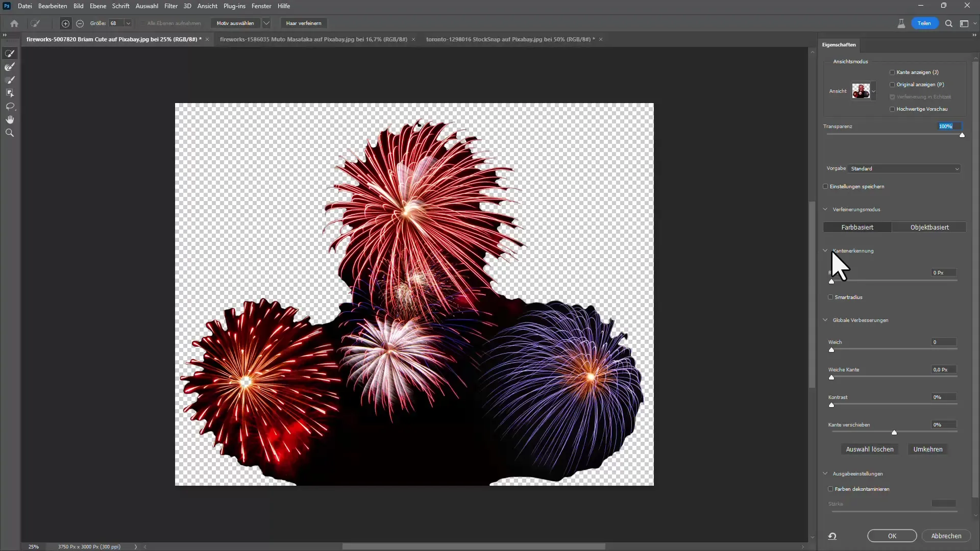980x551 pixels.
Task: Click the Transparenz slider handle
Action: pyautogui.click(x=962, y=135)
